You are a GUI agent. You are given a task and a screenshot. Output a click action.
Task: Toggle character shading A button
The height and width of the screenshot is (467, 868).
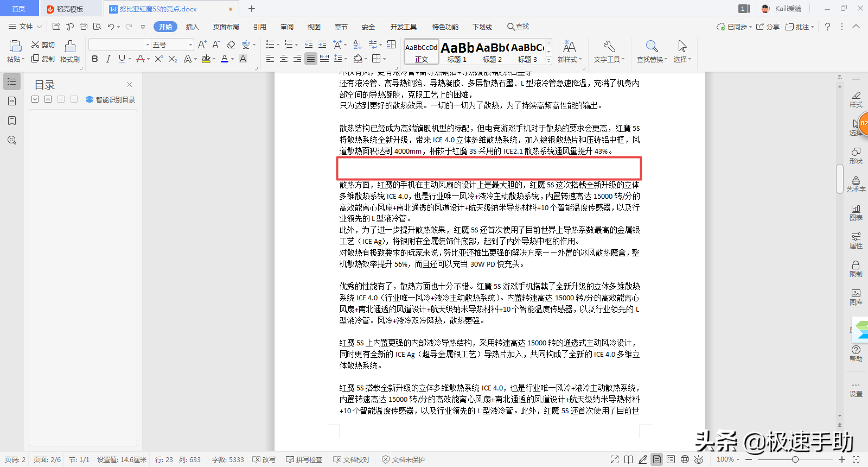click(243, 59)
